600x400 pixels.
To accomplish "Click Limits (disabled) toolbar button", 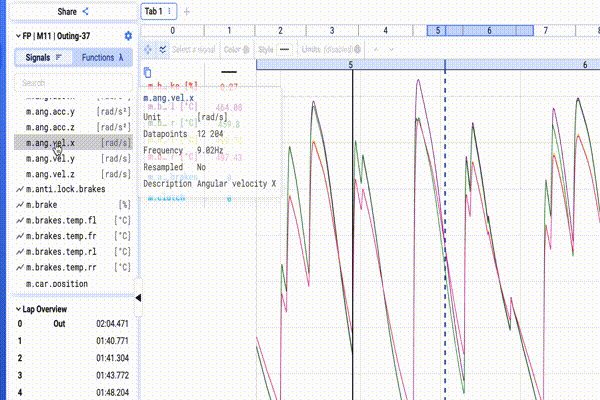I will [x=331, y=49].
